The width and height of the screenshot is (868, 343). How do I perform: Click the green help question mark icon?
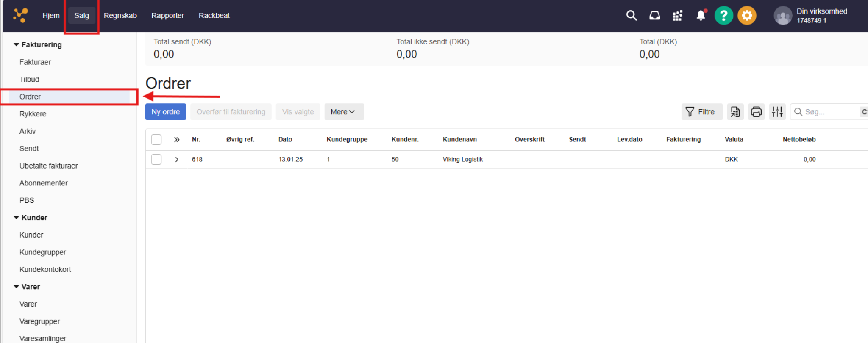coord(723,16)
